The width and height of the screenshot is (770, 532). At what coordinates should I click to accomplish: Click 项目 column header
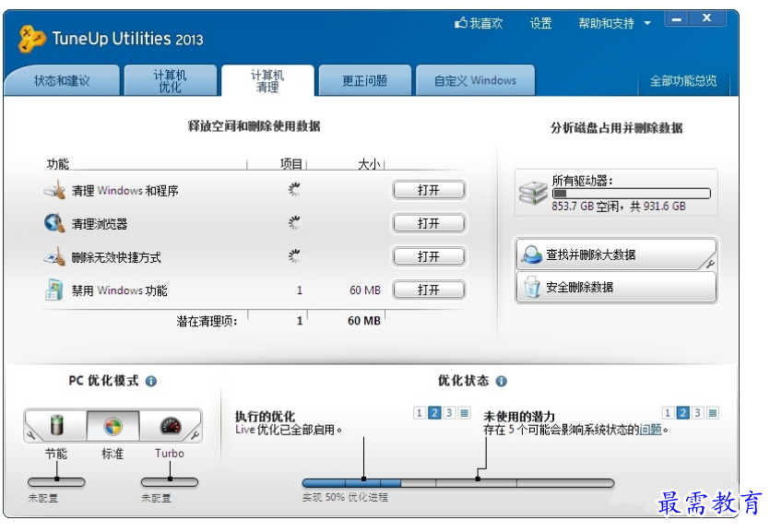[x=290, y=164]
